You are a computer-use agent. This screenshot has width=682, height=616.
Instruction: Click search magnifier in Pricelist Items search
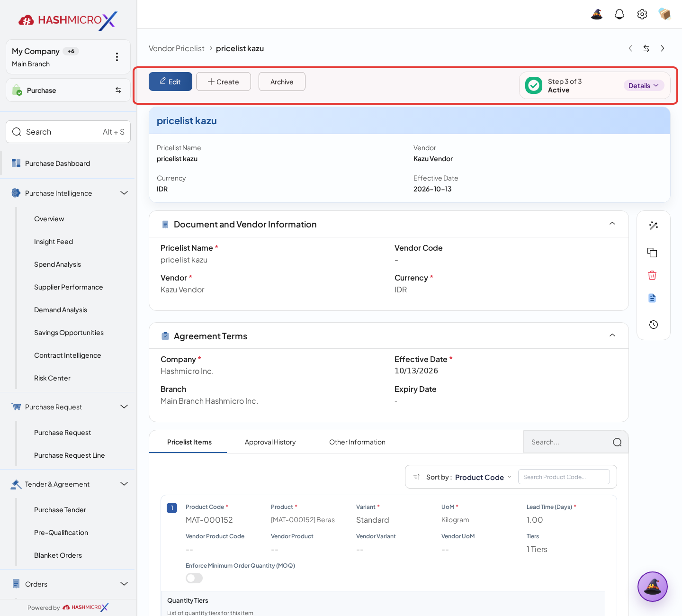(x=617, y=442)
